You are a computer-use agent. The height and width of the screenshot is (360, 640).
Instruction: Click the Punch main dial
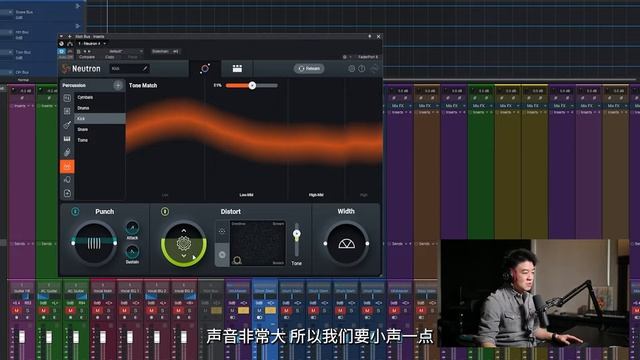94,244
